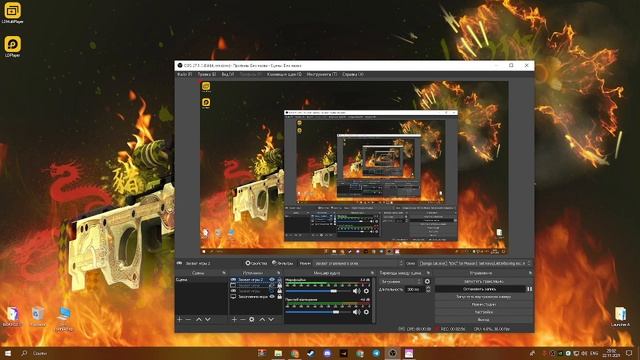Open Файл menu
This screenshot has width=640, height=360.
(184, 74)
